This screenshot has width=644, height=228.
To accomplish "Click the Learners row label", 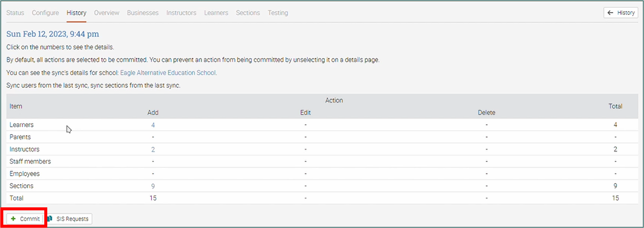I will (x=22, y=125).
